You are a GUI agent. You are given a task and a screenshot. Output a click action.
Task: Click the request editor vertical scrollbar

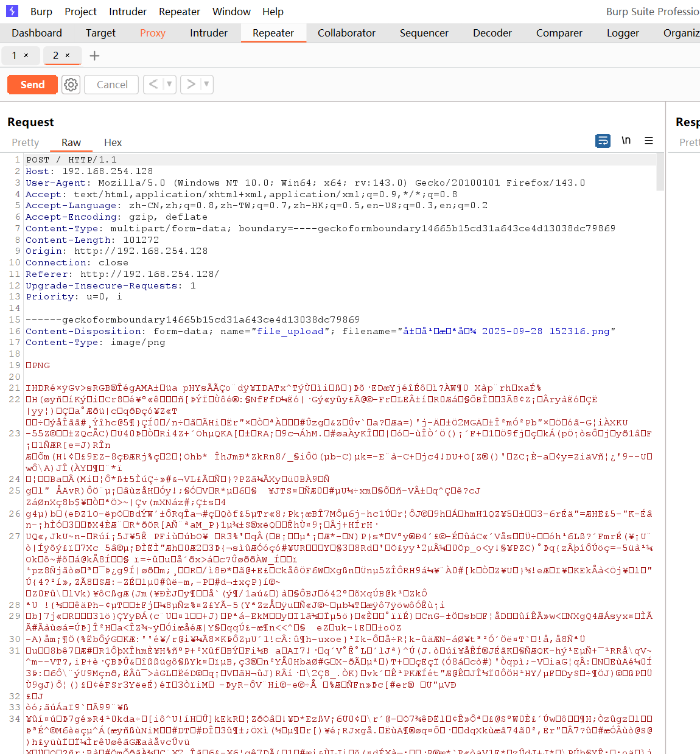click(x=660, y=172)
